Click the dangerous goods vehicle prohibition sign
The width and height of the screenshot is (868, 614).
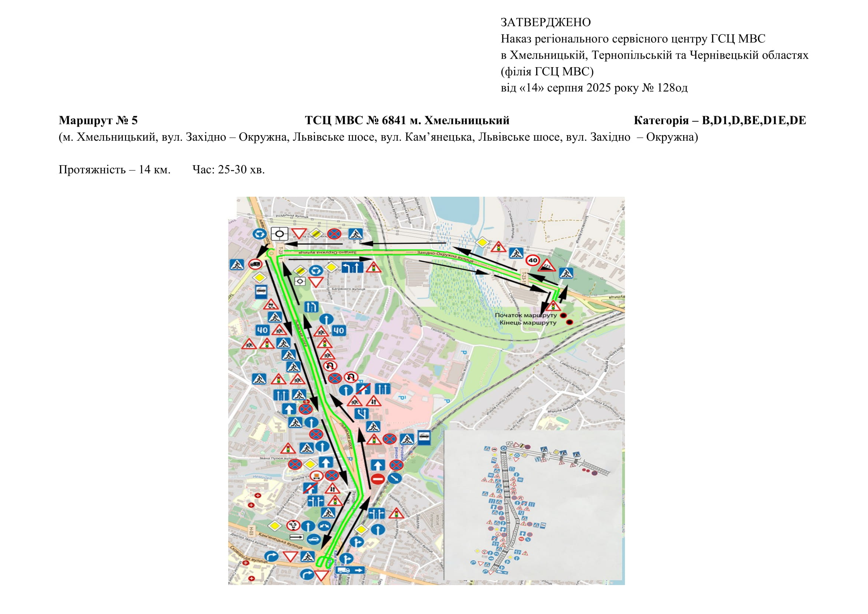tap(317, 476)
